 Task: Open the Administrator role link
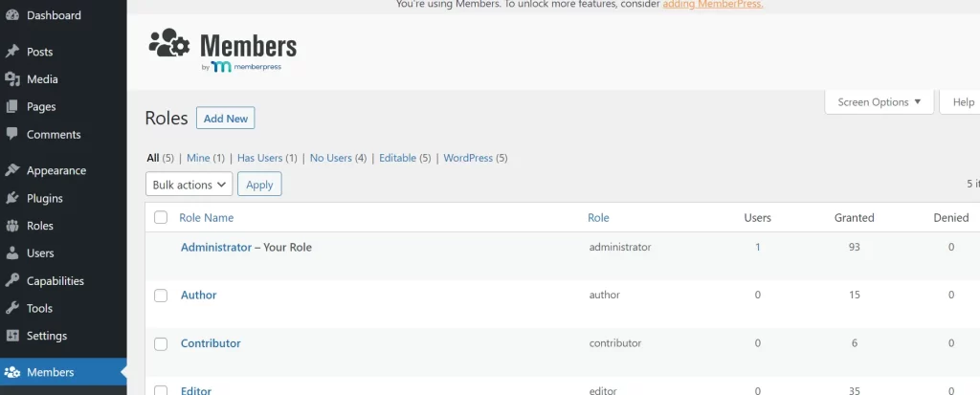[x=216, y=247]
